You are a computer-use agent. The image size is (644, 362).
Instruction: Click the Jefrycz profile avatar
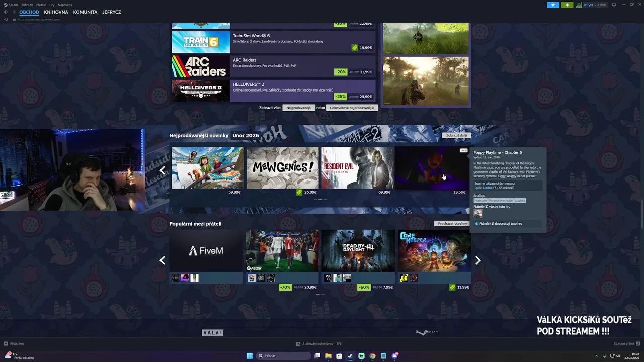coord(579,5)
